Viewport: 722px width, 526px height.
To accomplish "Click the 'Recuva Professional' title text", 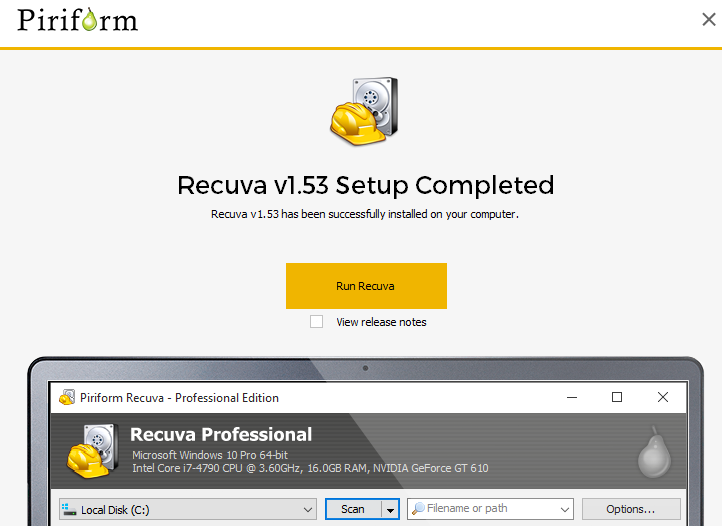I will (x=221, y=434).
